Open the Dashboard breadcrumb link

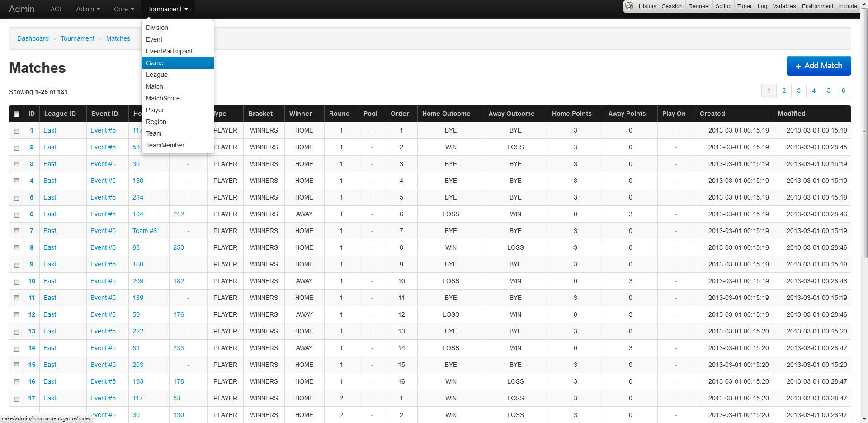click(x=33, y=38)
